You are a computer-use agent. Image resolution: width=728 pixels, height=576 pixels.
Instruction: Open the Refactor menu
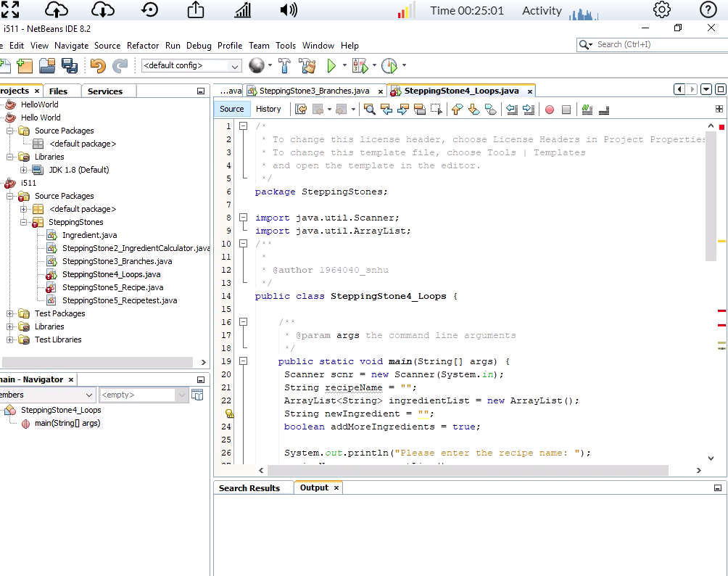tap(143, 46)
